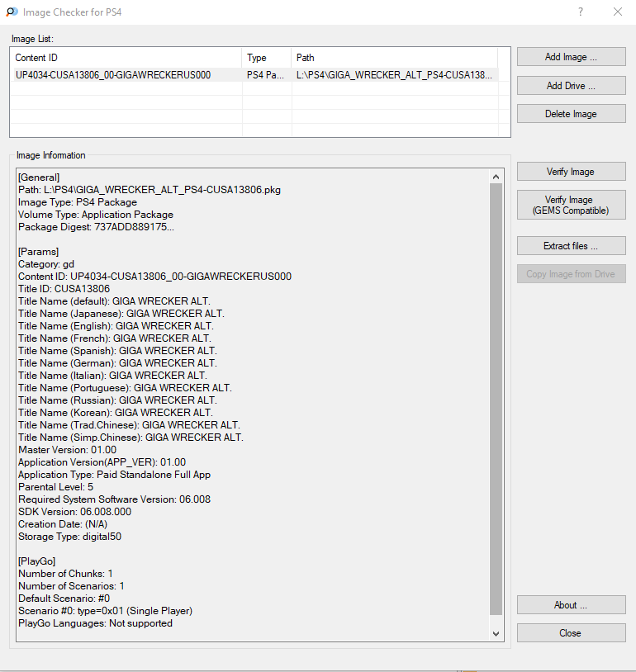The height and width of the screenshot is (672, 636).
Task: Run Verify Image (GEMS Compatible)
Action: [x=571, y=205]
